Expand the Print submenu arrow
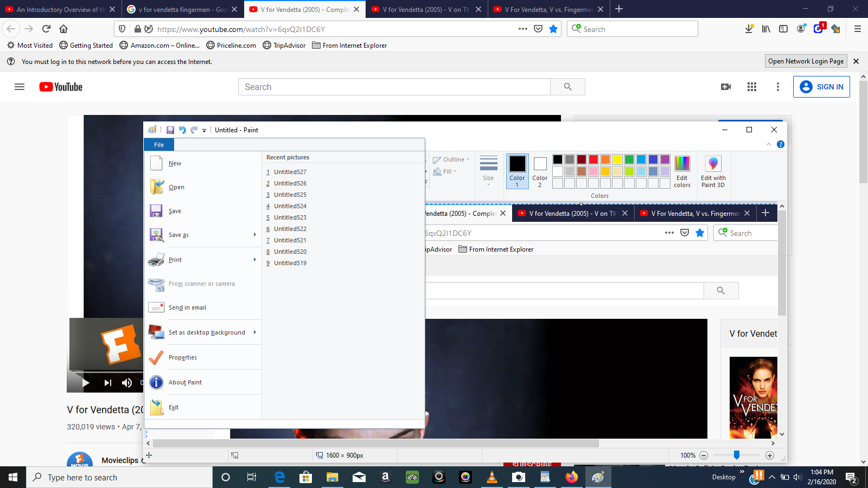 point(254,260)
